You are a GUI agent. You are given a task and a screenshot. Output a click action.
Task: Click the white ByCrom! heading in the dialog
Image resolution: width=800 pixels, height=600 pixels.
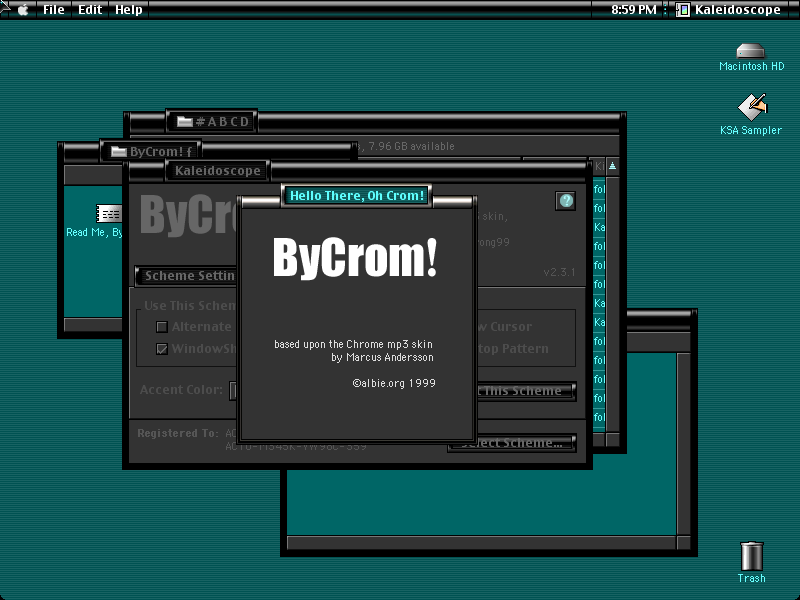click(355, 258)
